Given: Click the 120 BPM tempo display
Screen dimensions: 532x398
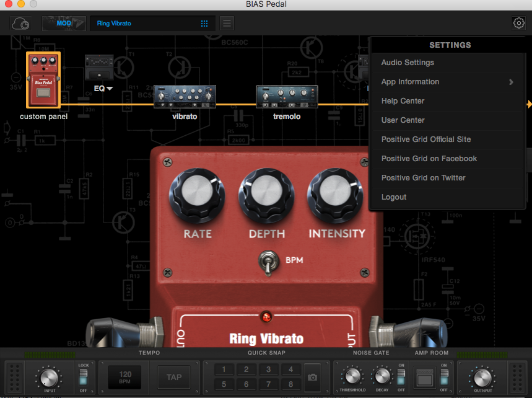Looking at the screenshot, I should [124, 377].
